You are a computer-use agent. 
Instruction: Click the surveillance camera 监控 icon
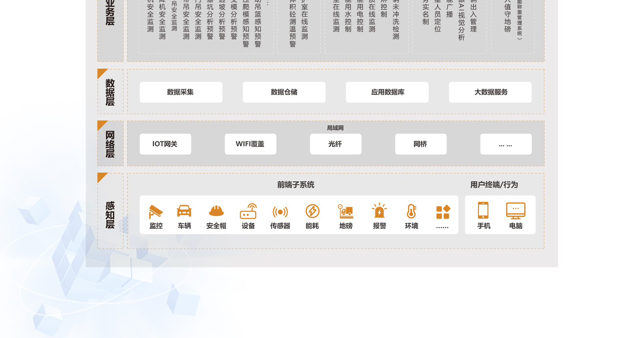click(156, 212)
